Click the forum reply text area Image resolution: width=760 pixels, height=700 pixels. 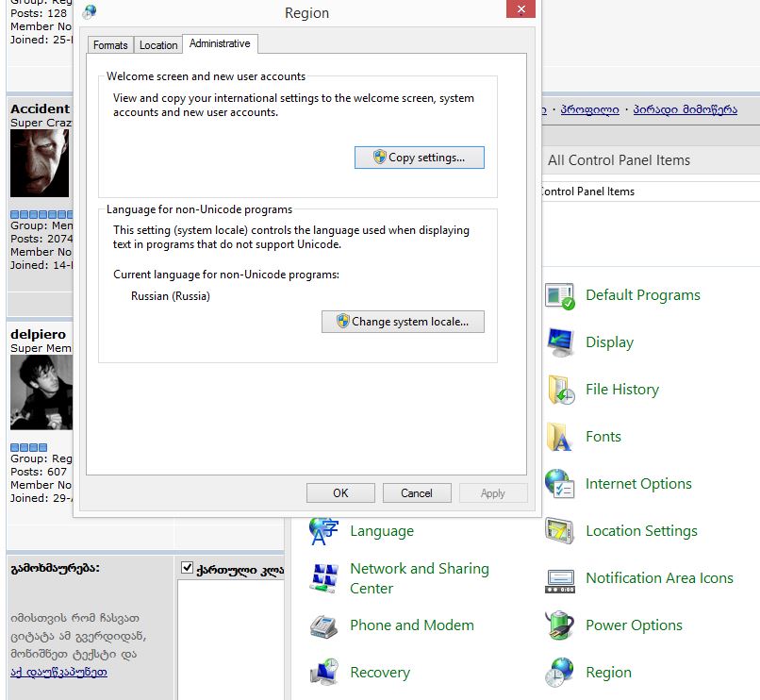(231, 640)
